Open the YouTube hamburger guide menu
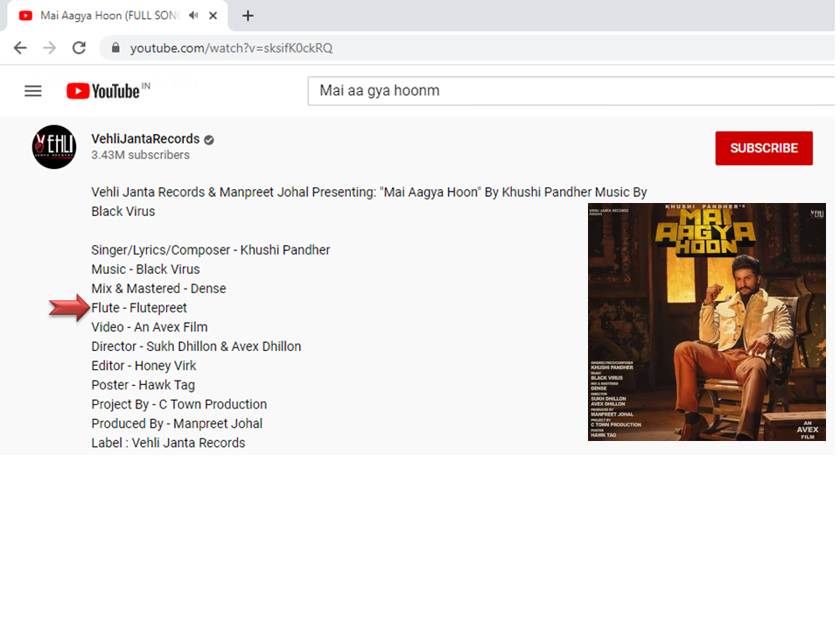This screenshot has width=840, height=630. (x=33, y=91)
